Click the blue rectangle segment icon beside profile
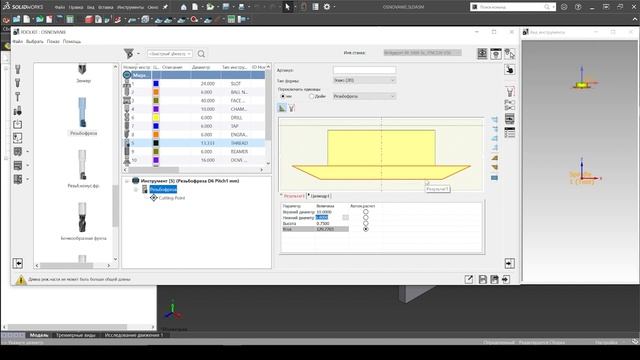 (494, 178)
